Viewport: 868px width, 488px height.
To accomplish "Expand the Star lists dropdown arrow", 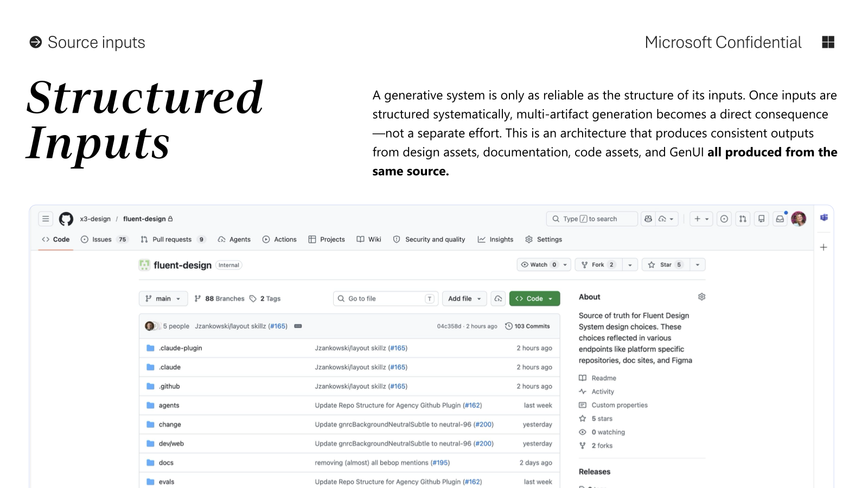I will (697, 265).
